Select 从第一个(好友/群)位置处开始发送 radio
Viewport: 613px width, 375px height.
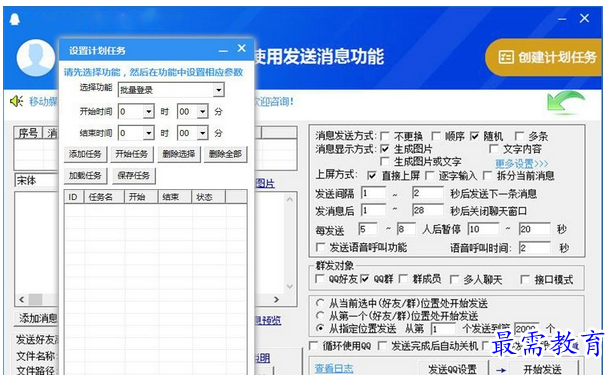320,315
